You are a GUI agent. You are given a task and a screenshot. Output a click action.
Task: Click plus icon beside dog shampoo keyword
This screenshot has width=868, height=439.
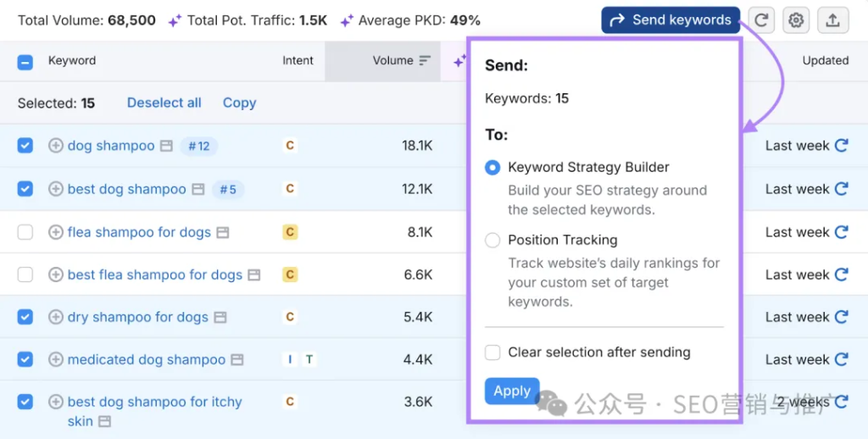(x=56, y=146)
